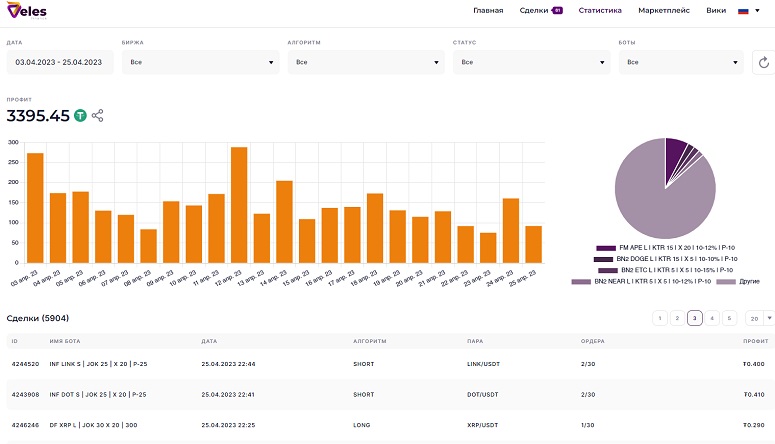
Task: Open the Алгоритм dropdown
Action: [366, 62]
